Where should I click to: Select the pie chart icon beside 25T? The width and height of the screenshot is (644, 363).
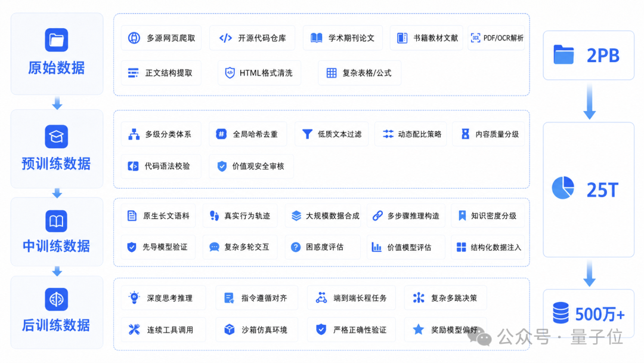pyautogui.click(x=563, y=188)
